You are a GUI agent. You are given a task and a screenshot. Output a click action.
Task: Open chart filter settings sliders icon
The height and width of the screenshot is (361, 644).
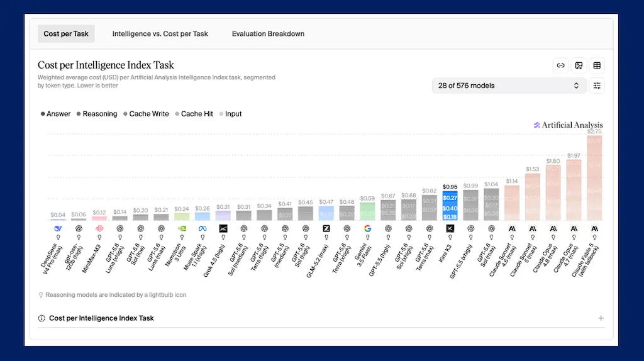point(597,86)
